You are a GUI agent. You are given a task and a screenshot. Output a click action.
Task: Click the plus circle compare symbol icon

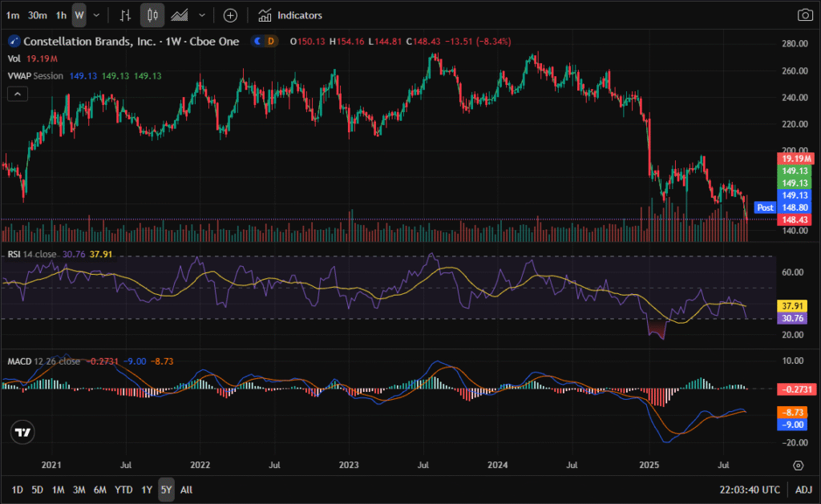(x=230, y=15)
